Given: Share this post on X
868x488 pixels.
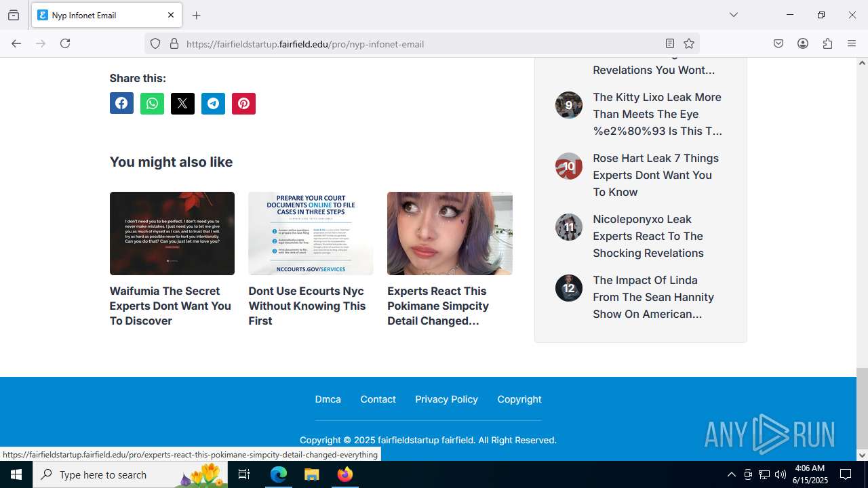Looking at the screenshot, I should [x=182, y=103].
